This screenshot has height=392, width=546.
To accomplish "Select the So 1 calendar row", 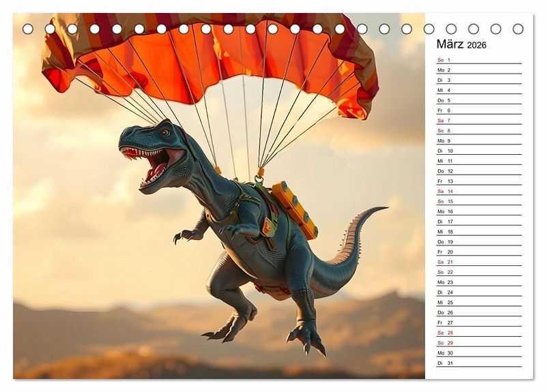I will (478, 60).
